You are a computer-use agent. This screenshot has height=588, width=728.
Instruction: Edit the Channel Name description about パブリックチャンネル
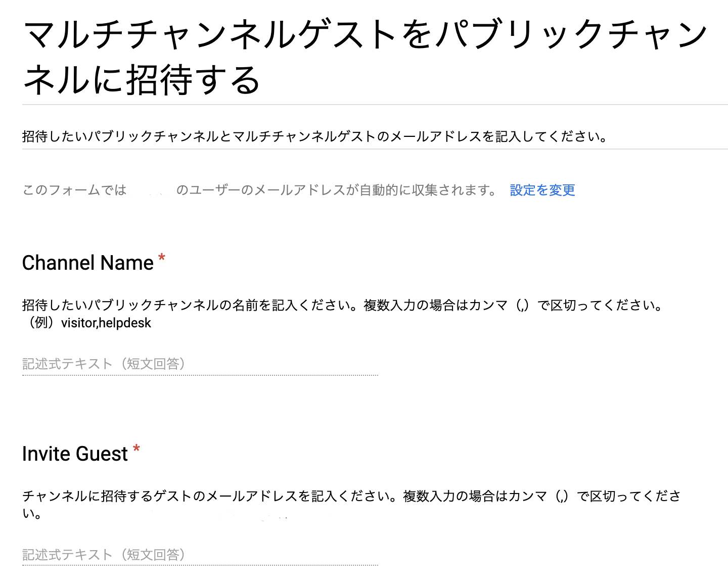coord(343,305)
